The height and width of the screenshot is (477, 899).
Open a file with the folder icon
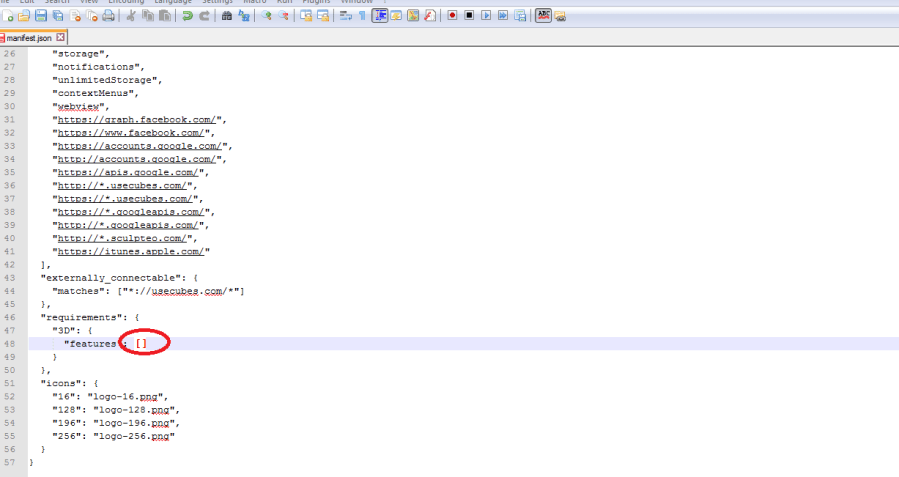click(24, 16)
